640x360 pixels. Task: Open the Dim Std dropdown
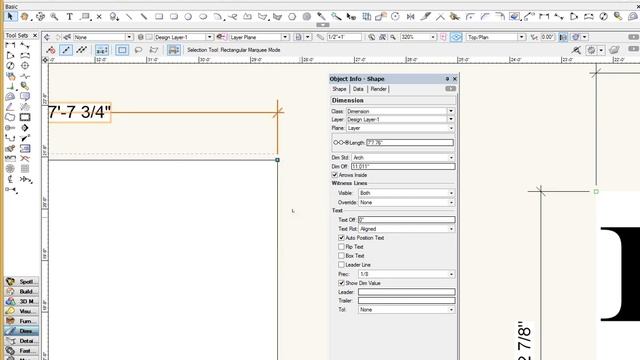coord(403,158)
